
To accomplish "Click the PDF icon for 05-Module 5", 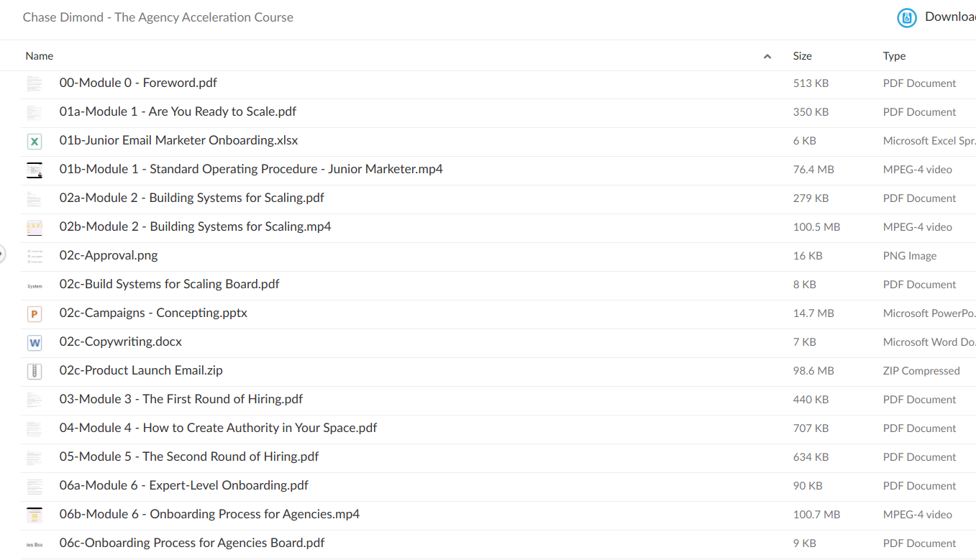I will [x=35, y=458].
